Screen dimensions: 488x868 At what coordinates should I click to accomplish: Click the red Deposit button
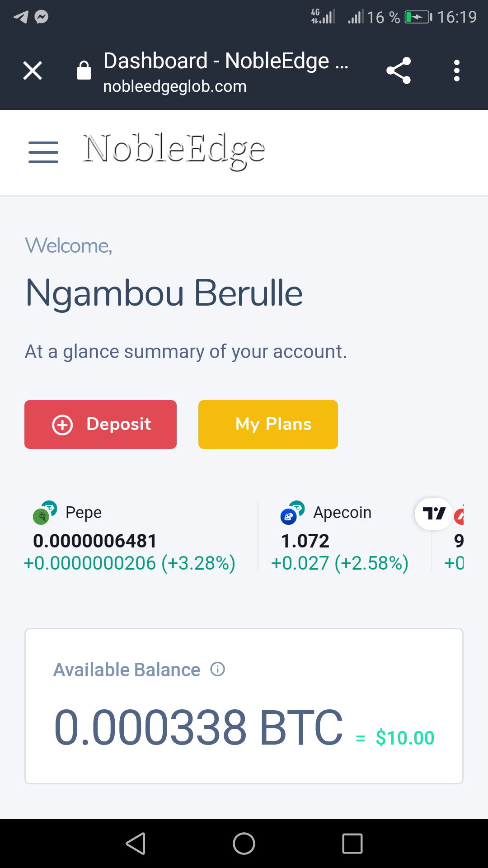[x=100, y=425]
